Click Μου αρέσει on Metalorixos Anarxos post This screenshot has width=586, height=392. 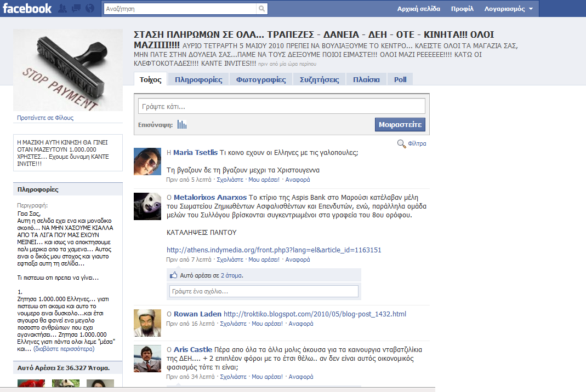264,260
